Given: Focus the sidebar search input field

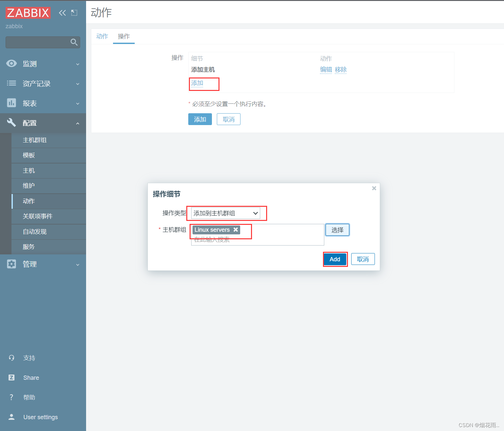Looking at the screenshot, I should coord(43,42).
